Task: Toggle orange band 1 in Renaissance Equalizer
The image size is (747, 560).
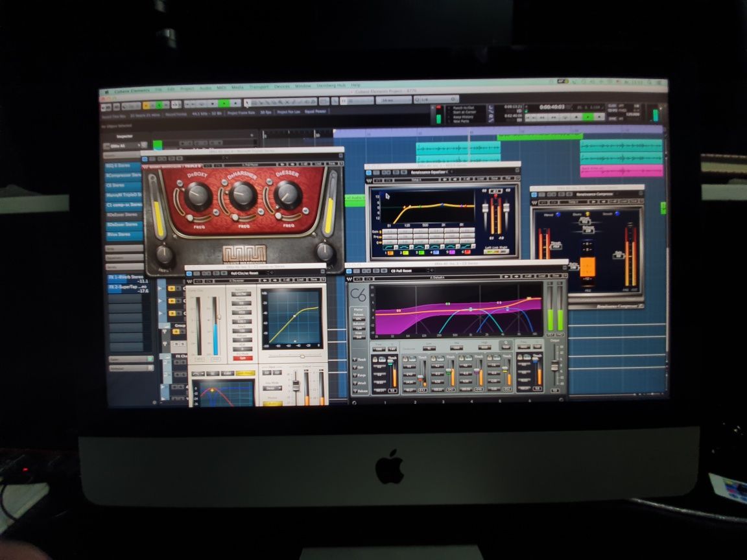Action: pyautogui.click(x=389, y=253)
